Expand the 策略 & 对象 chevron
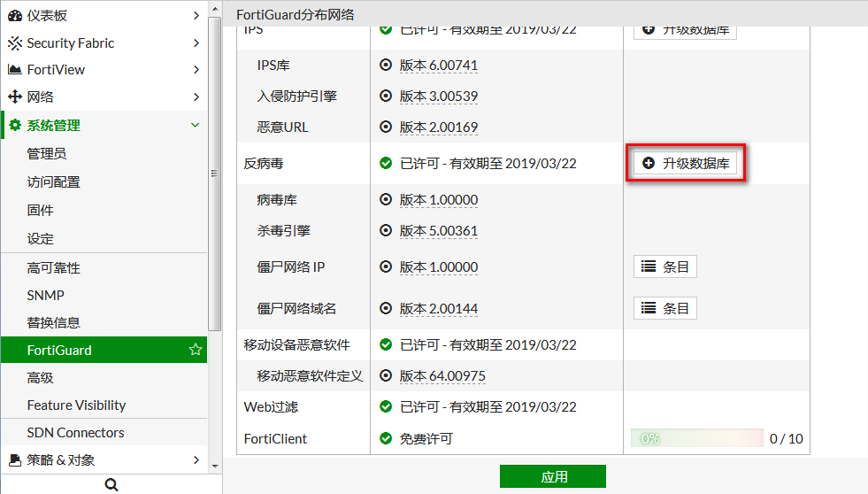868x494 pixels. point(196,460)
